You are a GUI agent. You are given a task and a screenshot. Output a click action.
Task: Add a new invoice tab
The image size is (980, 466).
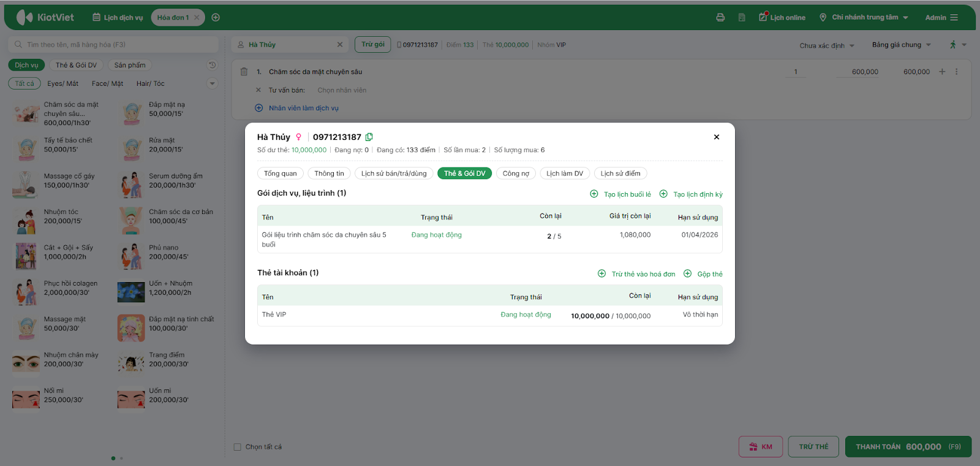click(216, 18)
